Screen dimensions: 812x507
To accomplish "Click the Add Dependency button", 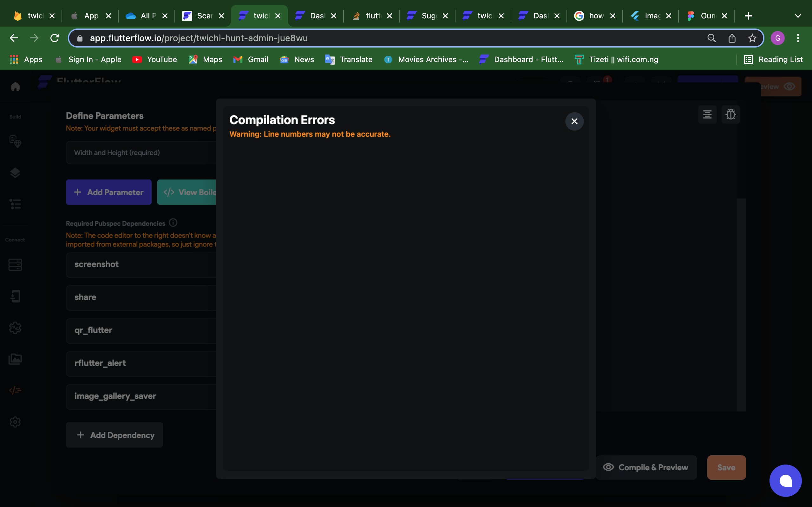I will [115, 435].
